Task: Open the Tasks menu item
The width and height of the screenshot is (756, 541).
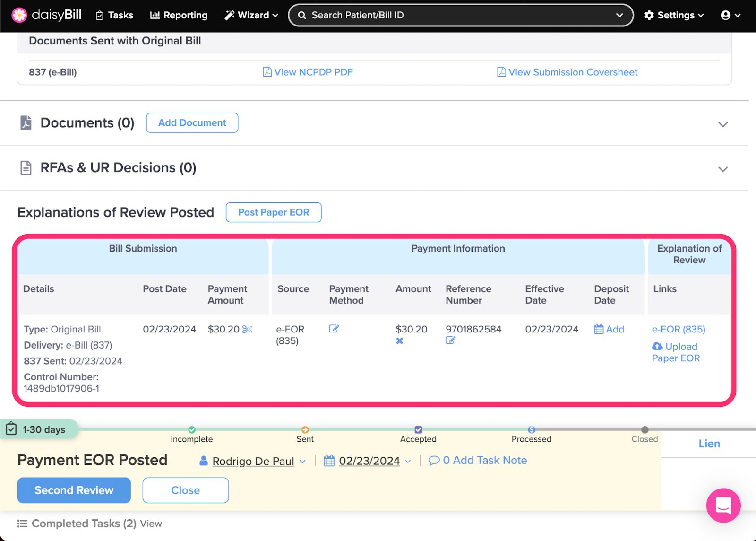Action: (x=114, y=15)
